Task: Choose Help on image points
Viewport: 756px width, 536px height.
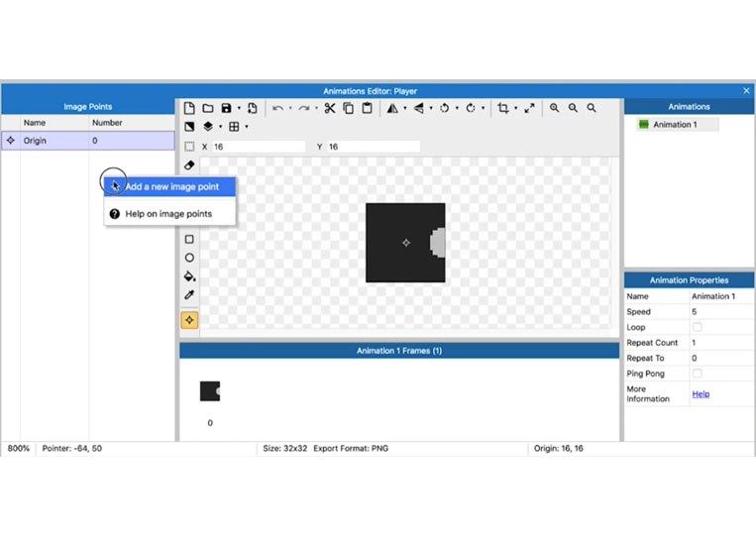Action: [169, 214]
